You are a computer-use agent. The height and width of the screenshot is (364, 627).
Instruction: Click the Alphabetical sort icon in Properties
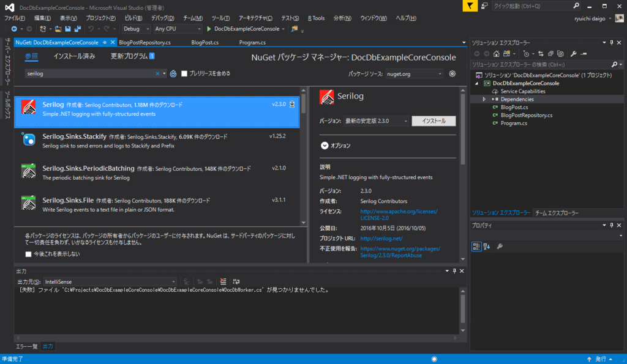[x=487, y=247]
